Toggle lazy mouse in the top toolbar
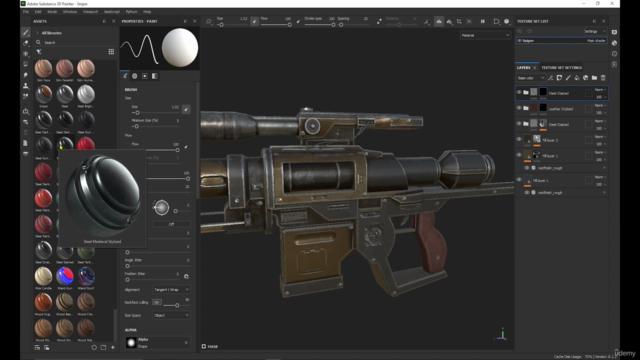 [379, 21]
